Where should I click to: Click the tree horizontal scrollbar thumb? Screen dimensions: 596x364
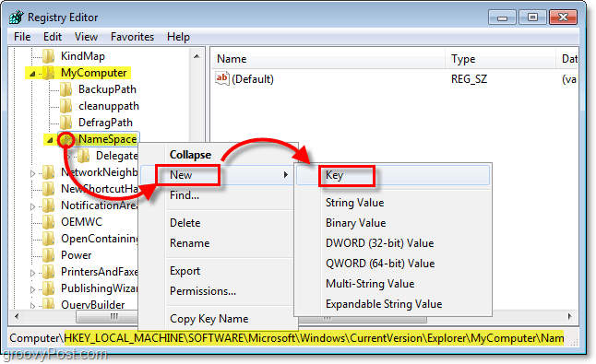[108, 317]
